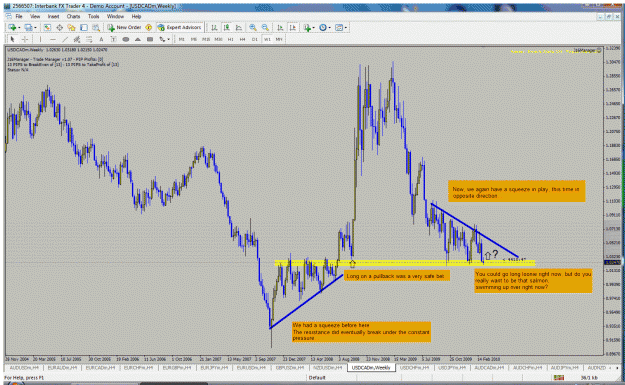Show the Navigator panel
The width and height of the screenshot is (625, 385).
[71, 28]
